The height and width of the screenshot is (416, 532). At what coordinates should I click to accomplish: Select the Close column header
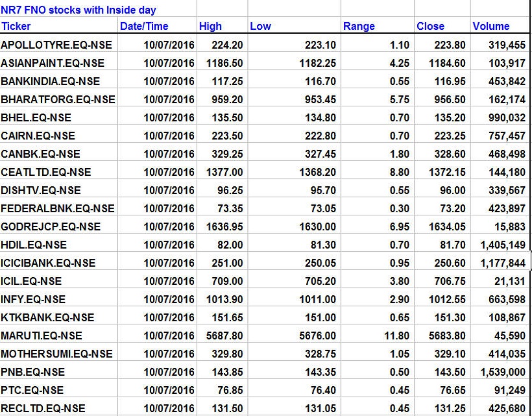[430, 27]
